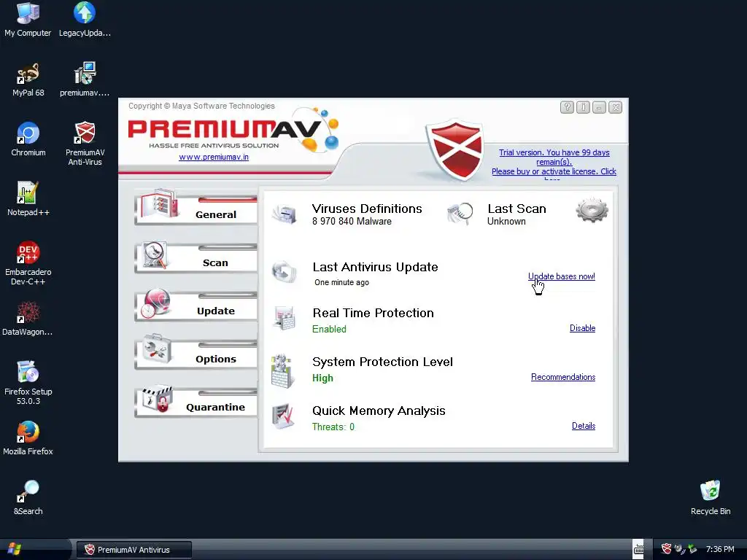Open Quick Memory Analysis Details link
The image size is (747, 560).
(x=583, y=426)
